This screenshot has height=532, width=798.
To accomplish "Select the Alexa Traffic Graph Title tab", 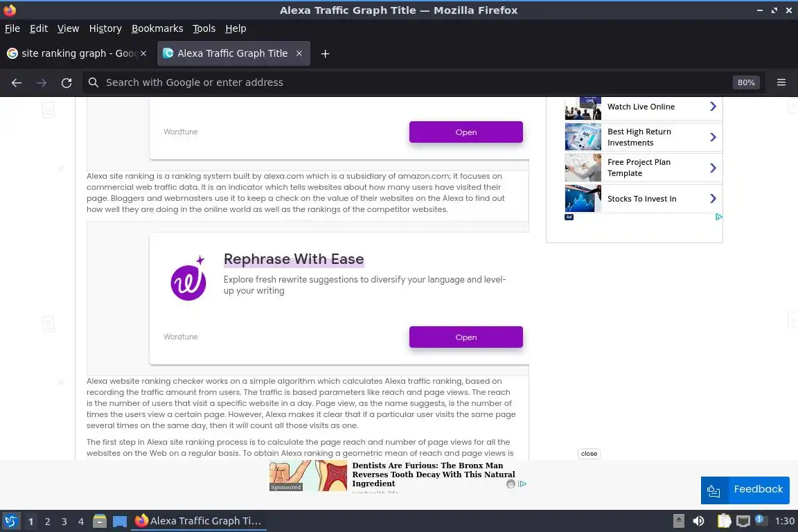I will (x=233, y=53).
